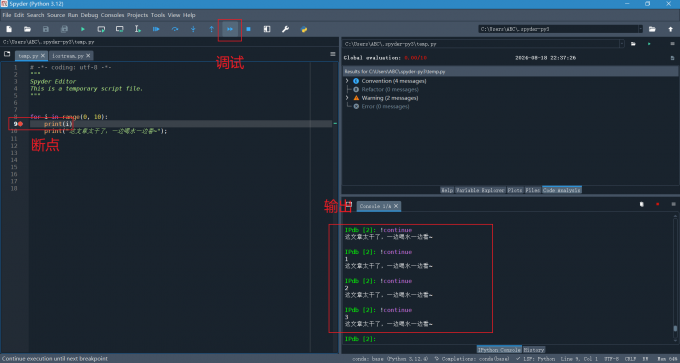Clear console output icon
This screenshot has height=363, width=680.
642,204
